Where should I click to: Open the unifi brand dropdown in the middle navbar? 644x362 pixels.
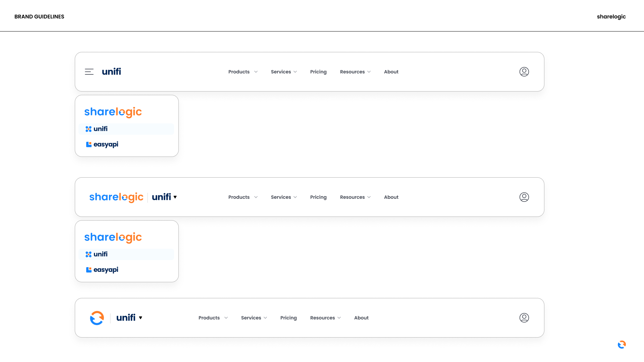pos(164,197)
